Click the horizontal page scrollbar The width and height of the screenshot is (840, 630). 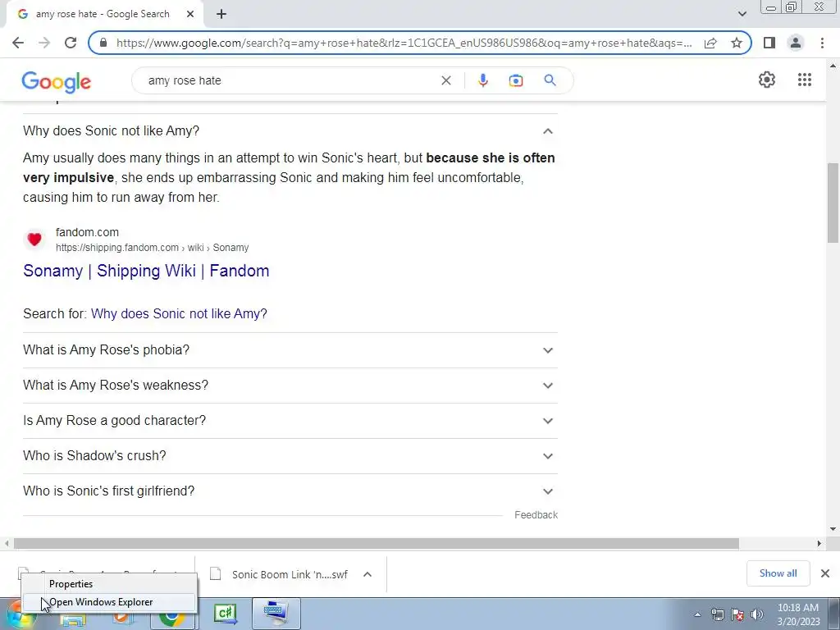pyautogui.click(x=376, y=543)
